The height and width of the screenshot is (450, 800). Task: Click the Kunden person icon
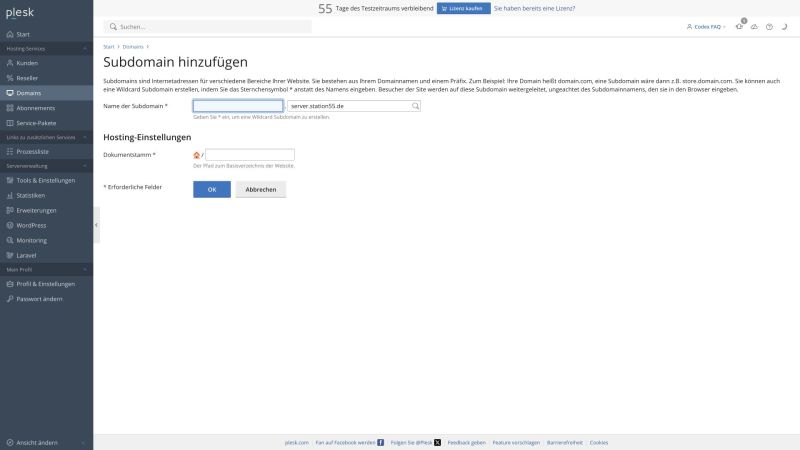pos(10,63)
